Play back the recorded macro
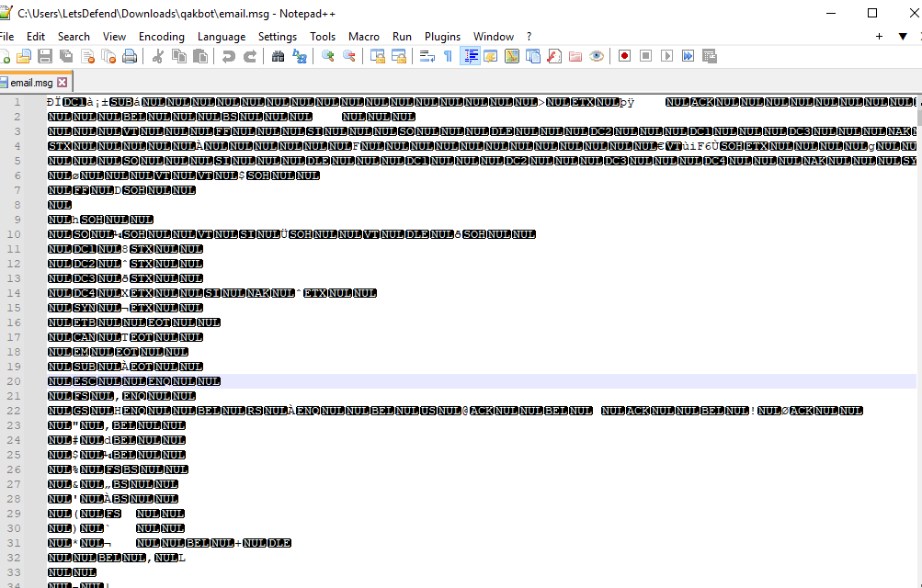The height and width of the screenshot is (588, 922). [x=666, y=56]
